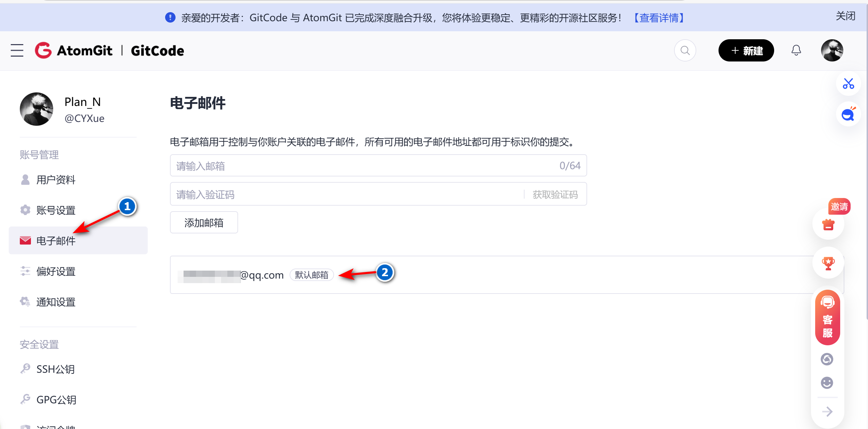Open the blue chat mascot icon on the right
This screenshot has width=868, height=429.
pyautogui.click(x=848, y=114)
